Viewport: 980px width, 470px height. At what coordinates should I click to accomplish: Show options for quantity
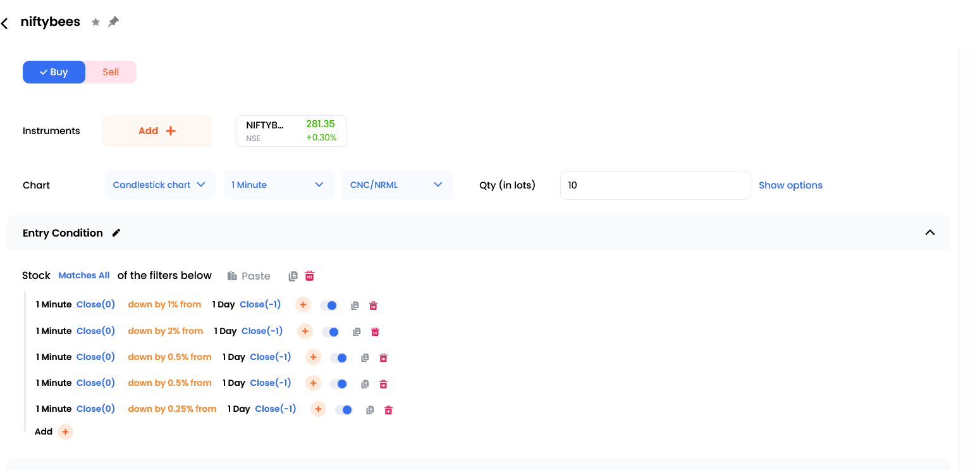(790, 185)
